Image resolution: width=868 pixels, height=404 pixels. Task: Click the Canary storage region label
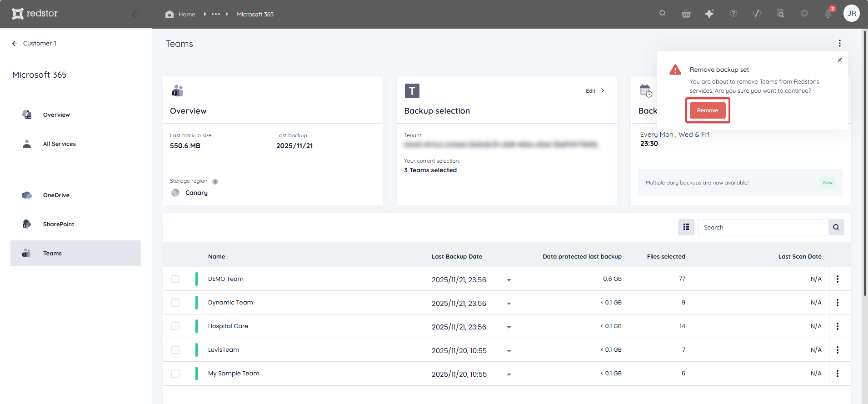(196, 193)
